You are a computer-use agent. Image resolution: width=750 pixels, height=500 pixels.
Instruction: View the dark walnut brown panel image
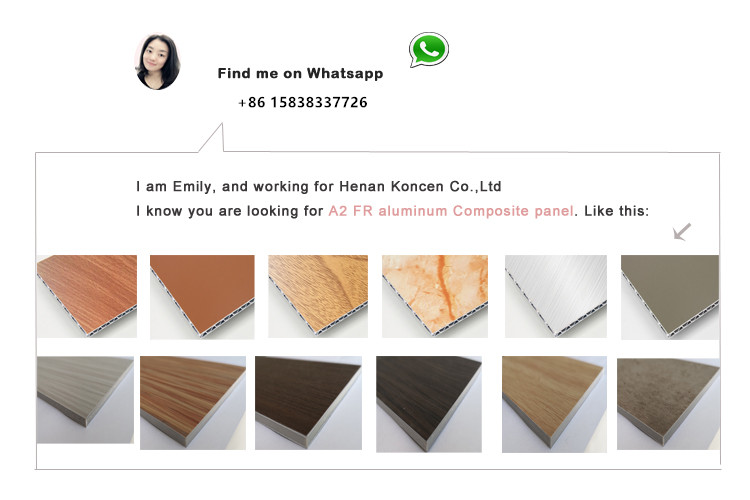pyautogui.click(x=309, y=403)
